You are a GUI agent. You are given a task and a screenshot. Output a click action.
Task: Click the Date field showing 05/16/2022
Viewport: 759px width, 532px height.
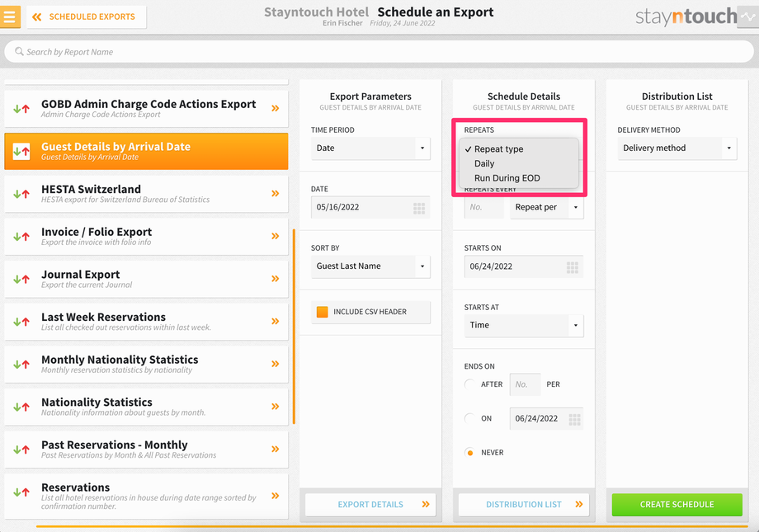pos(370,207)
